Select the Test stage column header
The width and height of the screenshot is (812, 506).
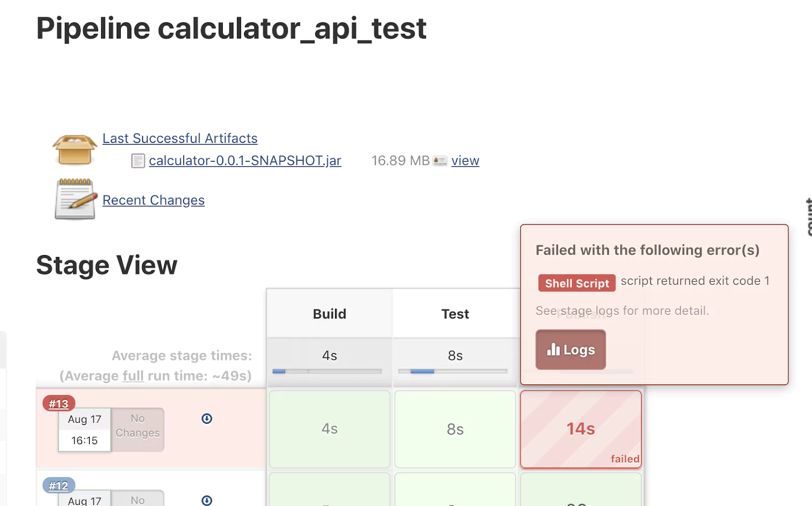point(455,314)
